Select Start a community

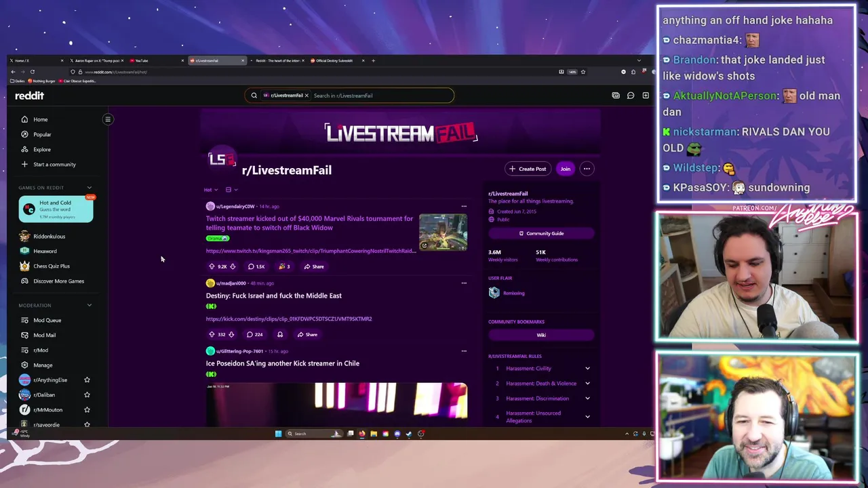[x=56, y=164]
